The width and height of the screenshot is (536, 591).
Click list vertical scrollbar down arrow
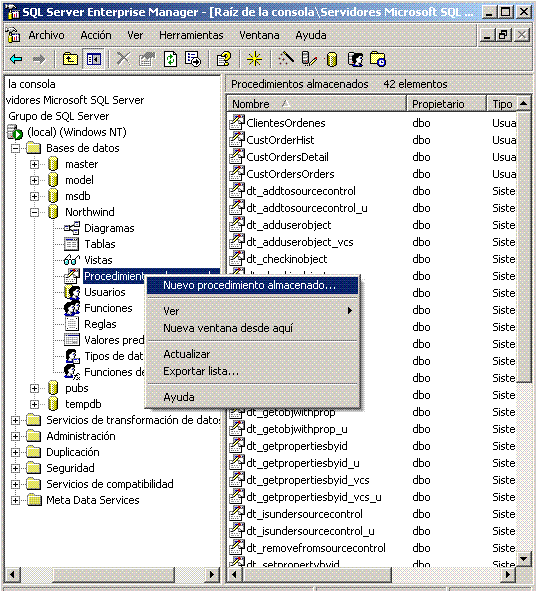524,559
